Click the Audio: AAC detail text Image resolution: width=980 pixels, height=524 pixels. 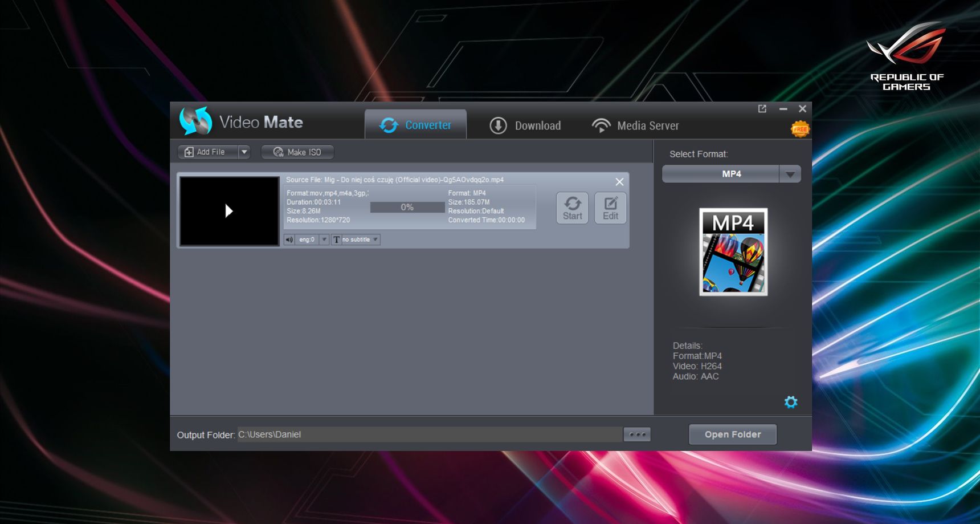pyautogui.click(x=696, y=376)
